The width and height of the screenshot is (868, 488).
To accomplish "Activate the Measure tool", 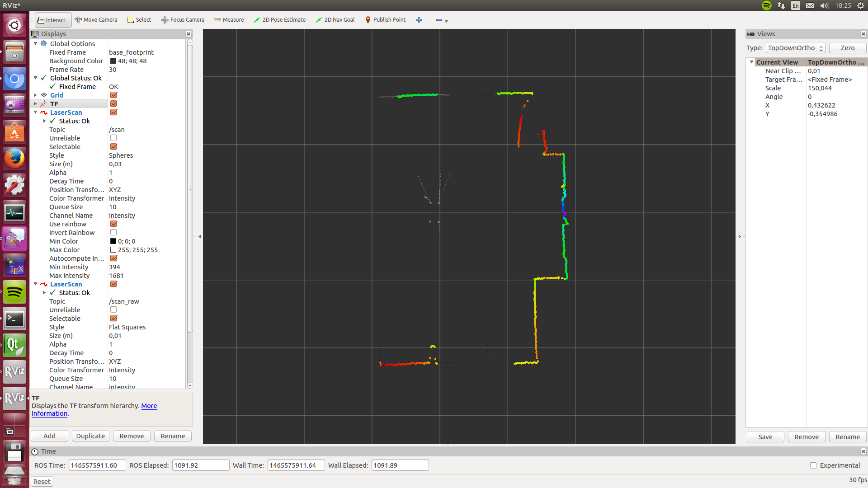I will tap(229, 20).
